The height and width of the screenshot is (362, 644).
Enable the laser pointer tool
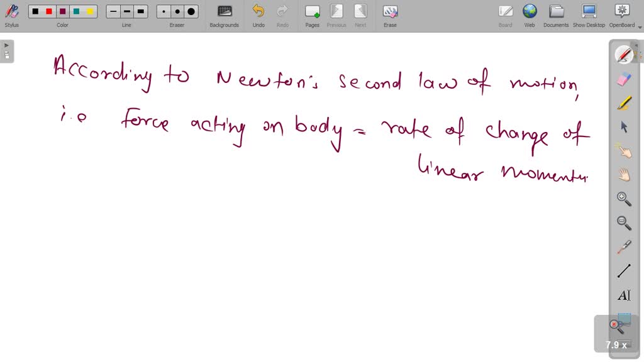point(623,246)
